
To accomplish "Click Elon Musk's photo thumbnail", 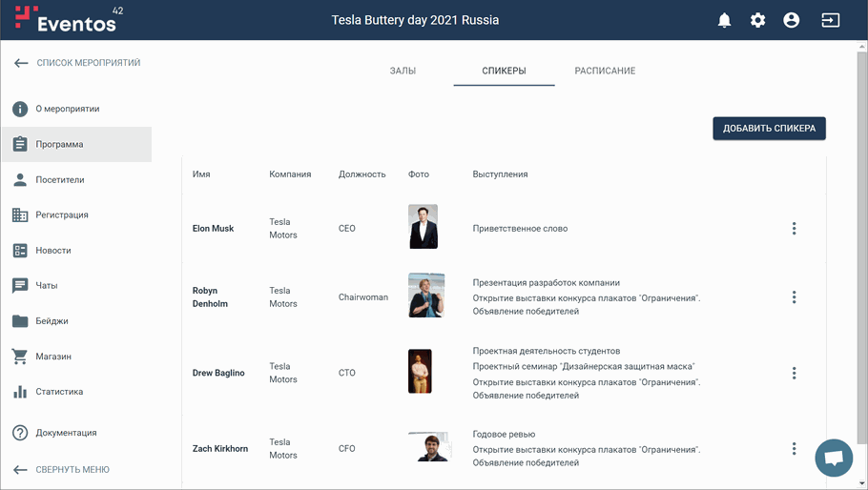I will coord(423,227).
